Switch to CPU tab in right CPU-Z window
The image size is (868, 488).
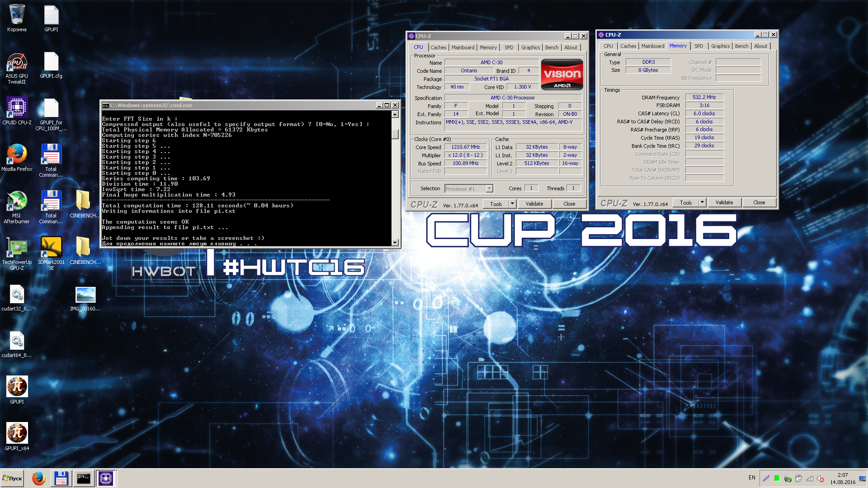(x=608, y=46)
